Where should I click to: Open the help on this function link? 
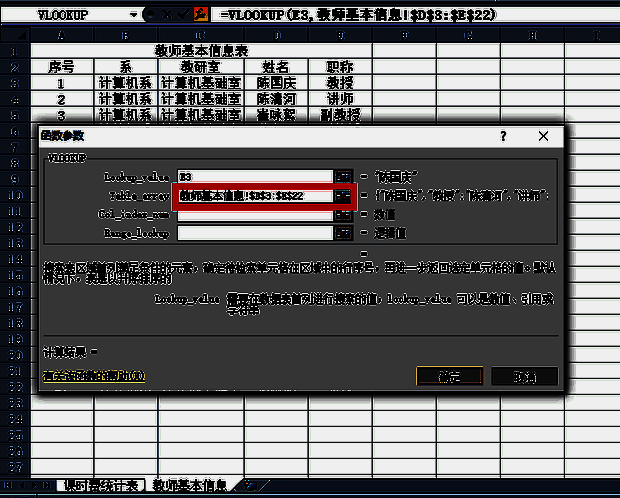pos(94,375)
